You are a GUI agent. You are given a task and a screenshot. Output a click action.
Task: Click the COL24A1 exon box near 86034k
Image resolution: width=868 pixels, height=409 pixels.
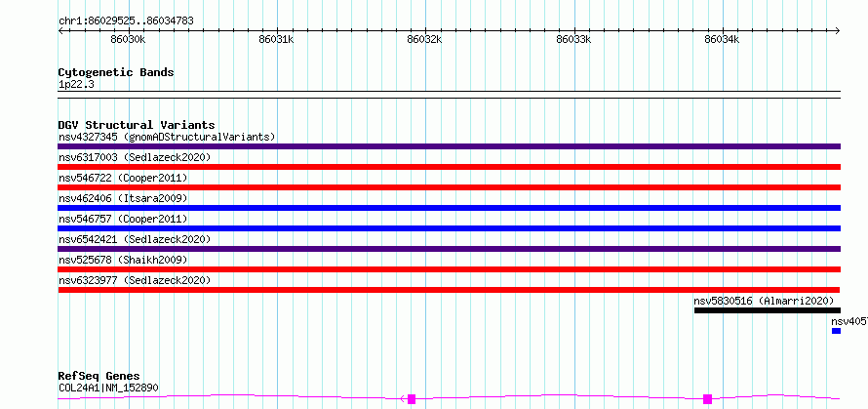click(707, 399)
